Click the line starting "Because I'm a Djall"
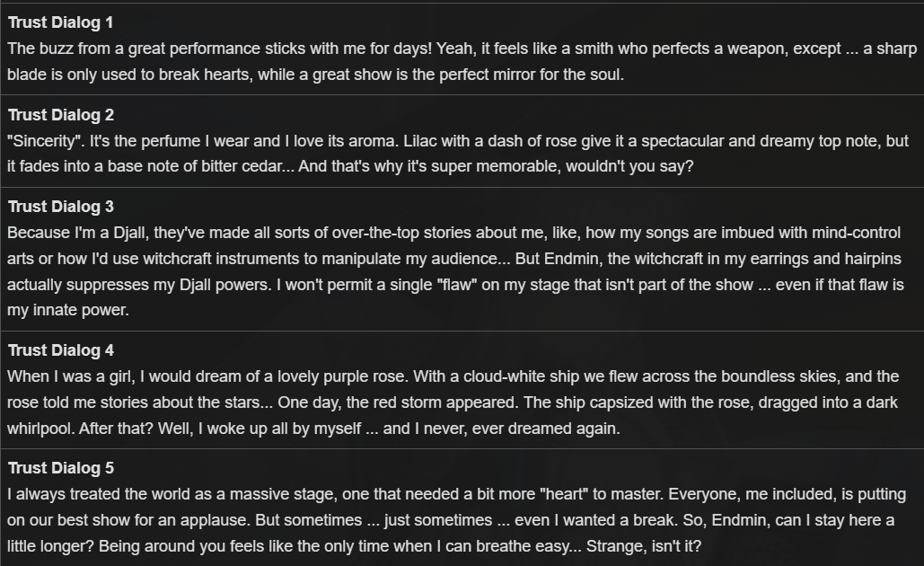924x566 pixels. [x=453, y=233]
